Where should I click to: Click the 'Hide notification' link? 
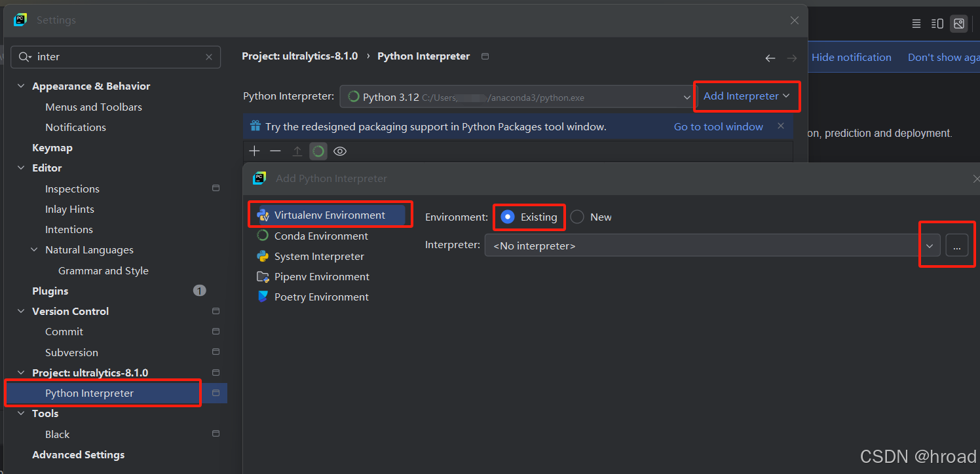pyautogui.click(x=852, y=57)
